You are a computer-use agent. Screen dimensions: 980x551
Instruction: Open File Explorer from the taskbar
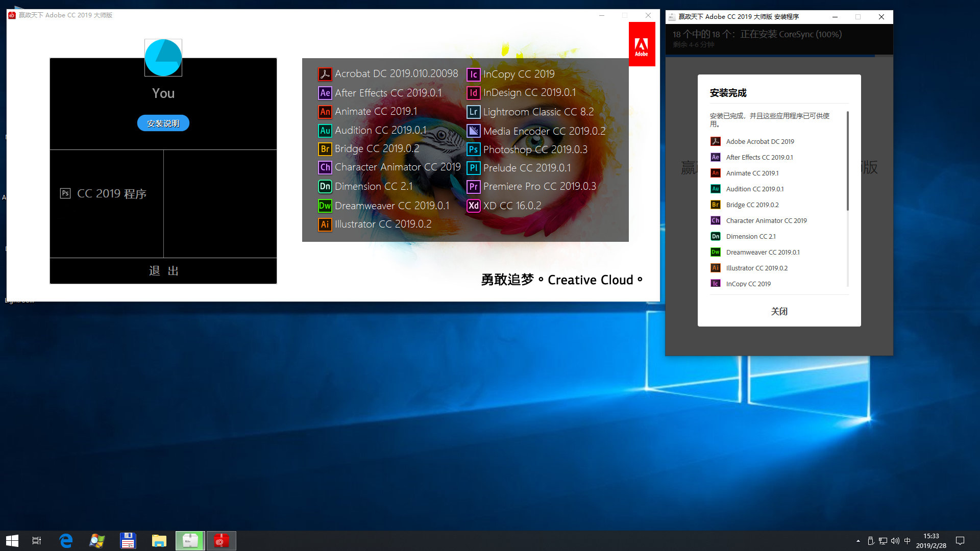(x=159, y=541)
